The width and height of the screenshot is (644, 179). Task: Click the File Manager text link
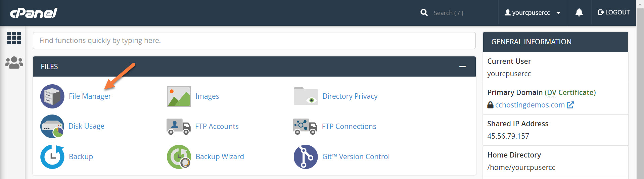click(x=90, y=96)
